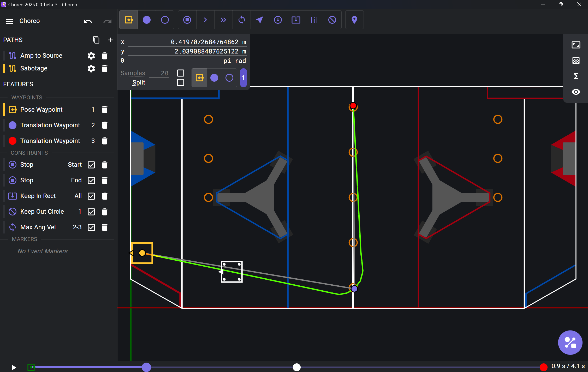Toggle the Split checkbox
The image size is (588, 372).
(x=180, y=83)
